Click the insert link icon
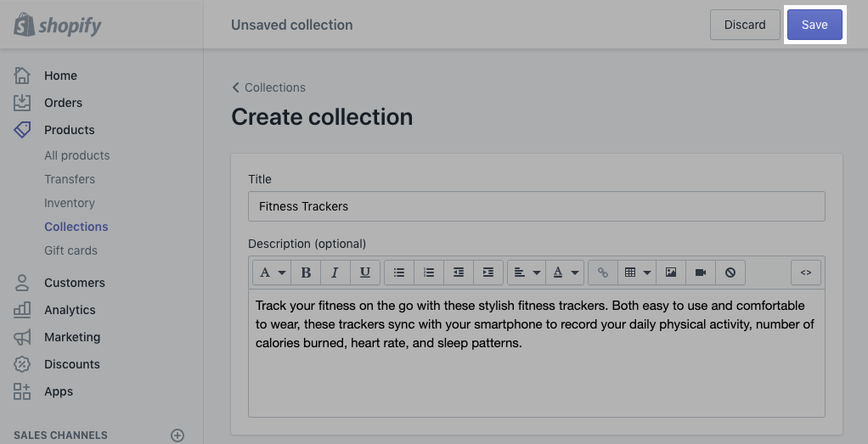The height and width of the screenshot is (444, 868). coord(603,273)
